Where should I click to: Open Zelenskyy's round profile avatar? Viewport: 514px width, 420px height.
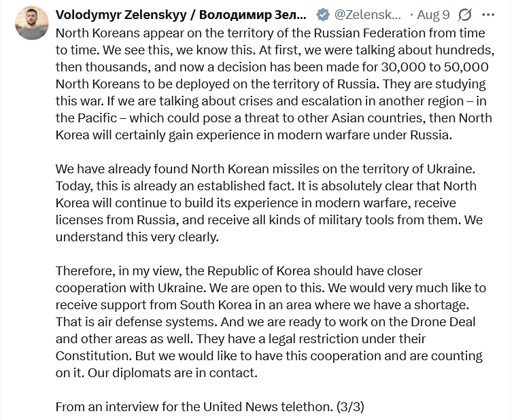pyautogui.click(x=32, y=23)
